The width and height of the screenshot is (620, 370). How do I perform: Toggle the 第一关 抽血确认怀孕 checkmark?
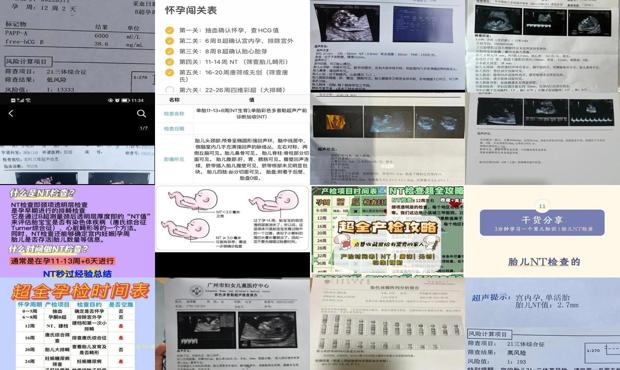coord(169,30)
